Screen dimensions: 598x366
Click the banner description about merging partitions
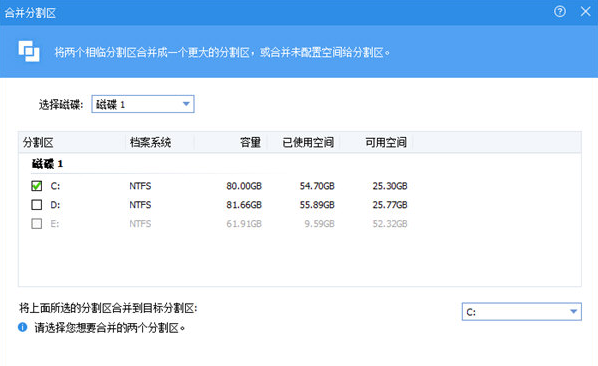(x=222, y=52)
